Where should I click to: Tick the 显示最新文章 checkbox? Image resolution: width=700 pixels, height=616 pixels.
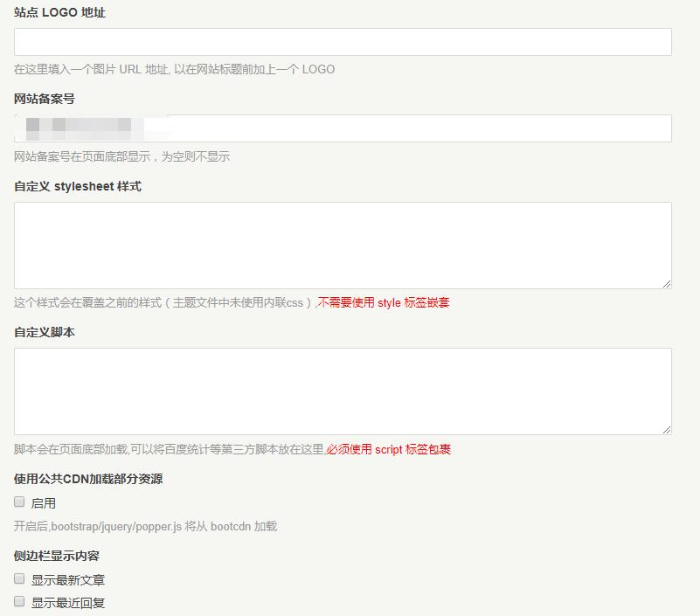pos(19,578)
